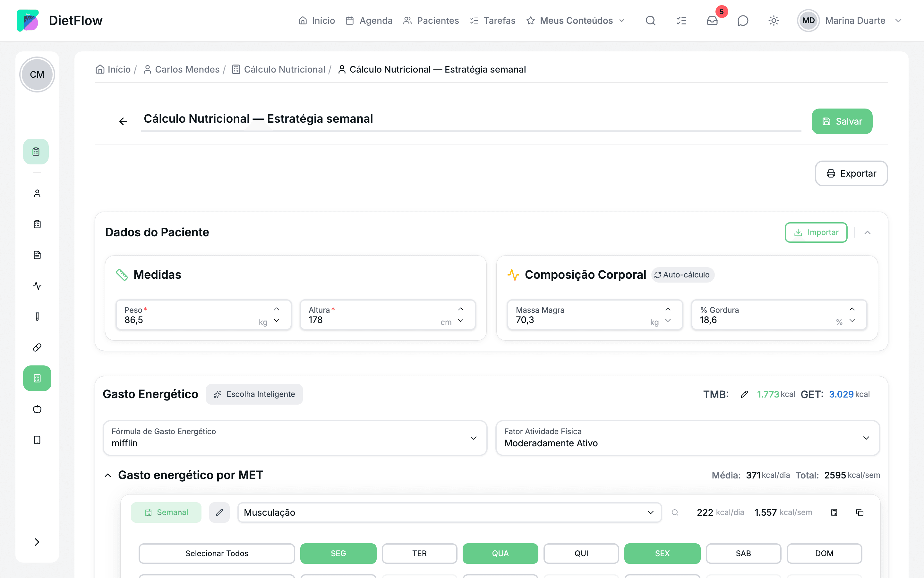The width and height of the screenshot is (924, 578).
Task: Click GET value 3.029 kcal
Action: point(849,394)
